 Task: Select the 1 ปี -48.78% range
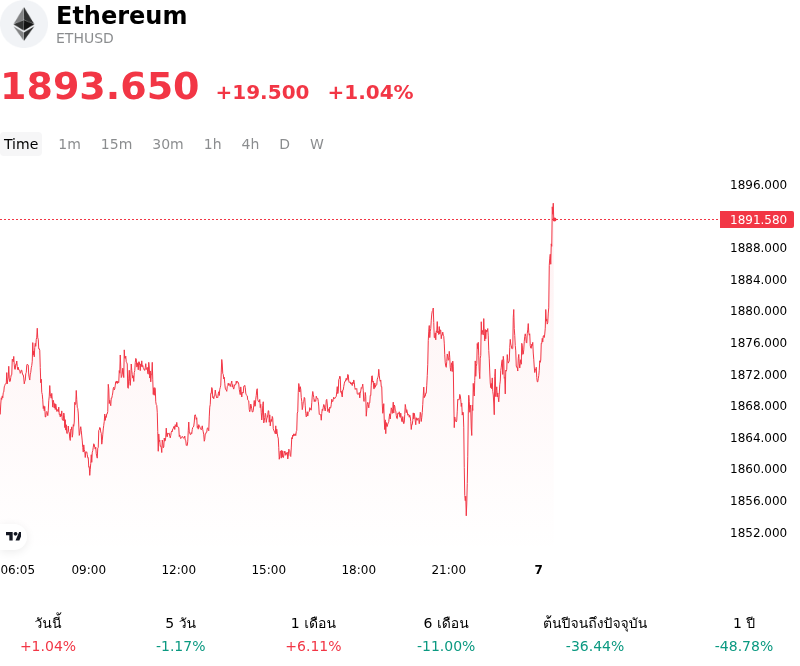tap(744, 634)
